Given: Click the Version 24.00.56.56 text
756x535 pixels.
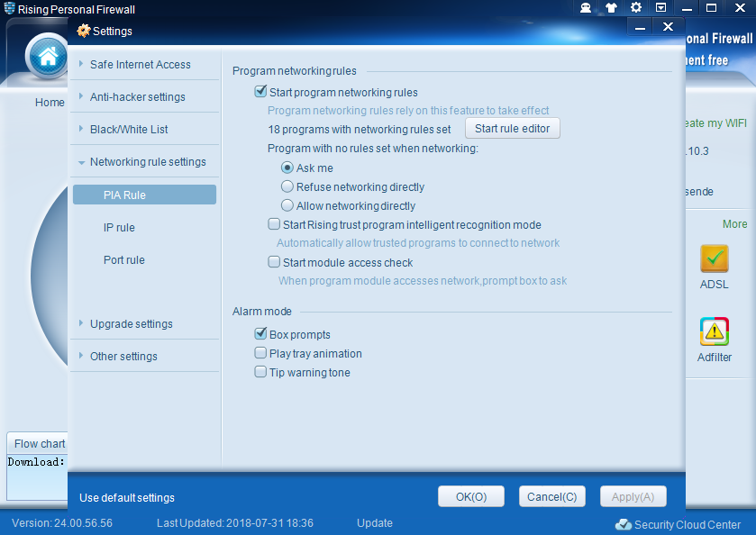Looking at the screenshot, I should point(62,523).
